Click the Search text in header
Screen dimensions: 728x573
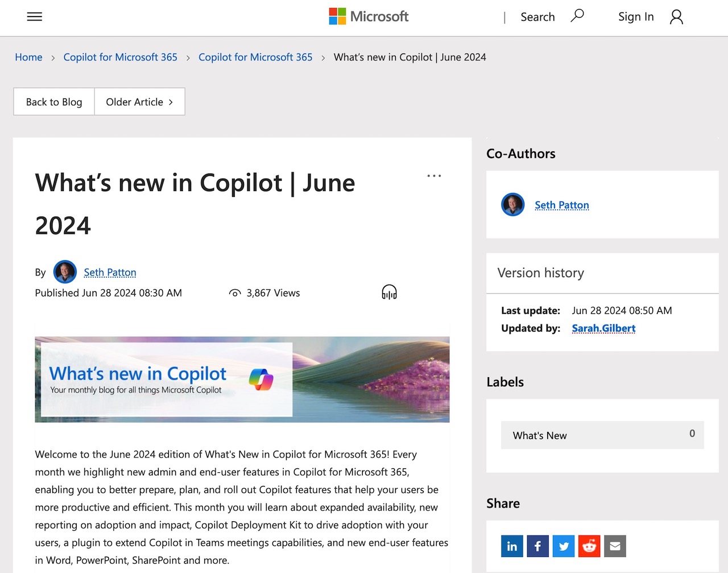(x=537, y=17)
